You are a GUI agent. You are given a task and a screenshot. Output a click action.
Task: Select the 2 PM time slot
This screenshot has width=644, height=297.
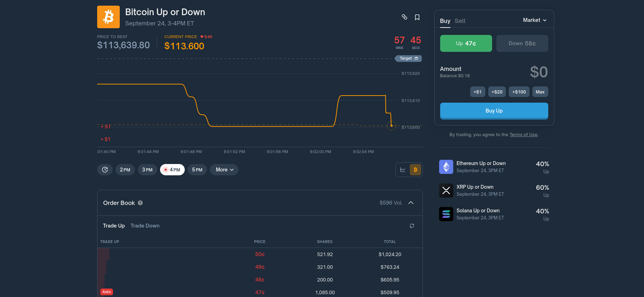(x=125, y=170)
